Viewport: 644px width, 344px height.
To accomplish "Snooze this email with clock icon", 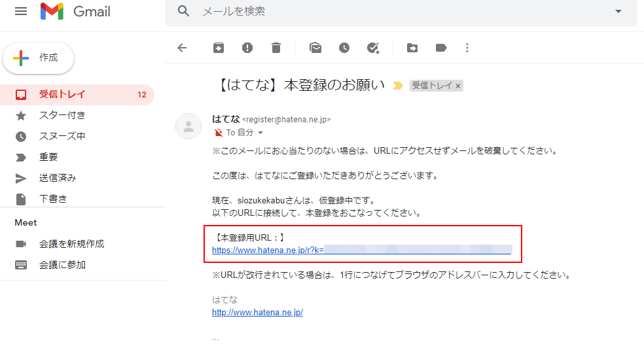I will point(344,48).
